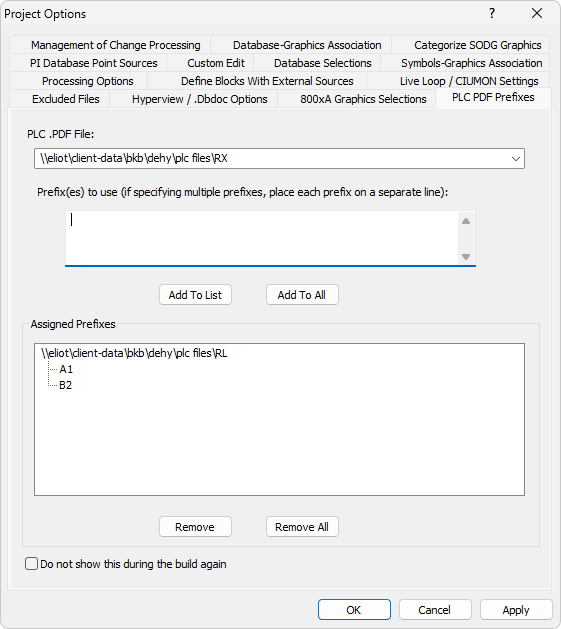Click the Remove All button
This screenshot has height=629, width=561.
302,527
